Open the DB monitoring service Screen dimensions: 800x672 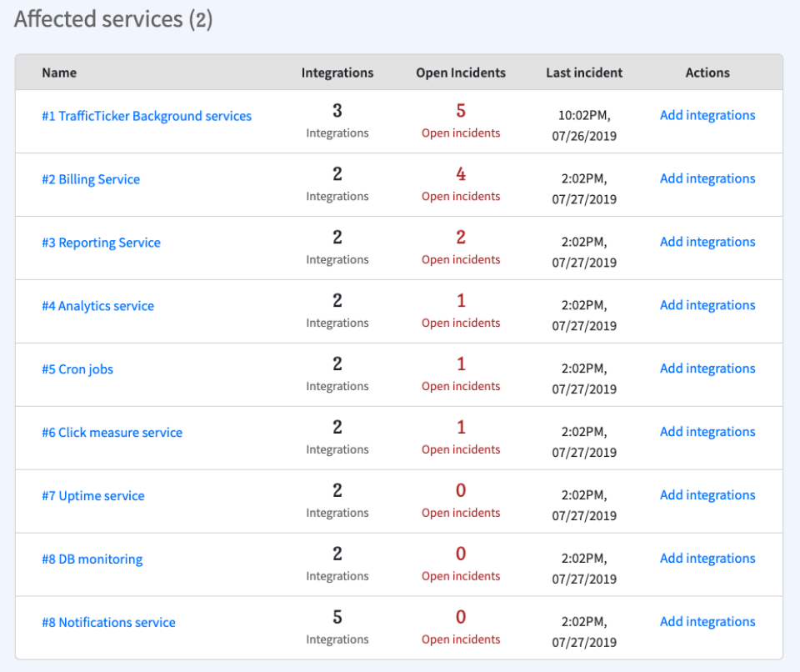(92, 559)
